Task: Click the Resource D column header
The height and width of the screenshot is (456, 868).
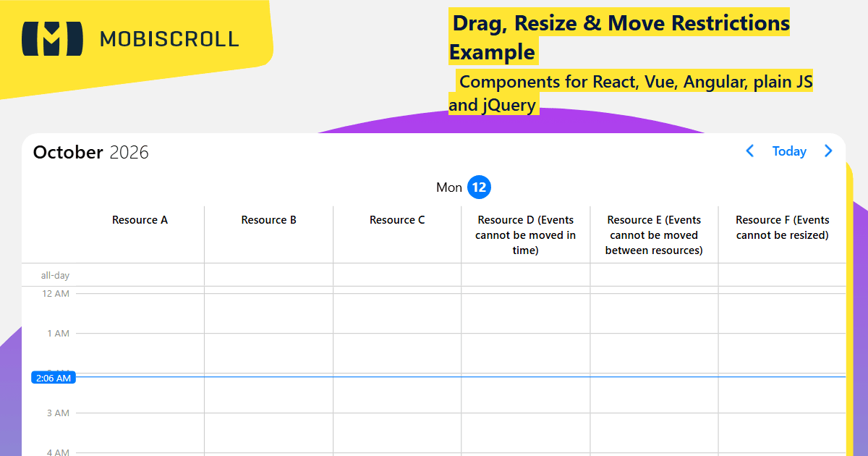Action: (x=526, y=235)
